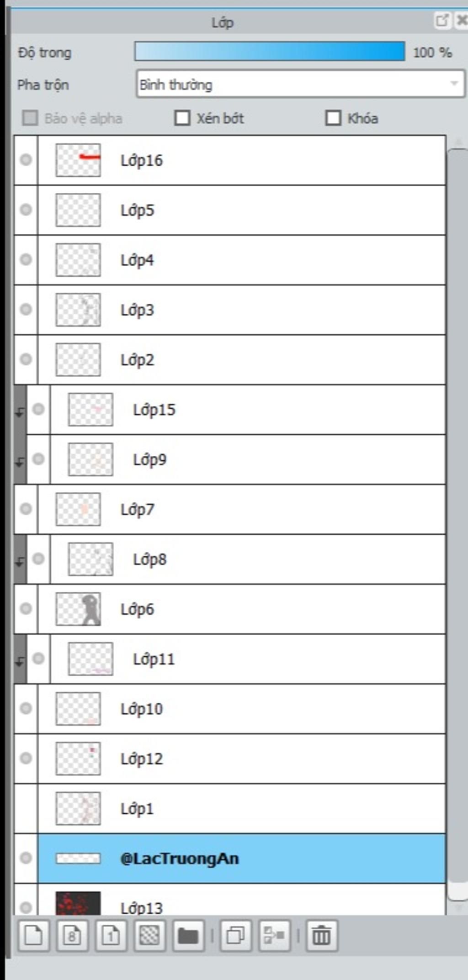468x980 pixels.
Task: Hide the Lớp16 layer
Action: coord(26,160)
